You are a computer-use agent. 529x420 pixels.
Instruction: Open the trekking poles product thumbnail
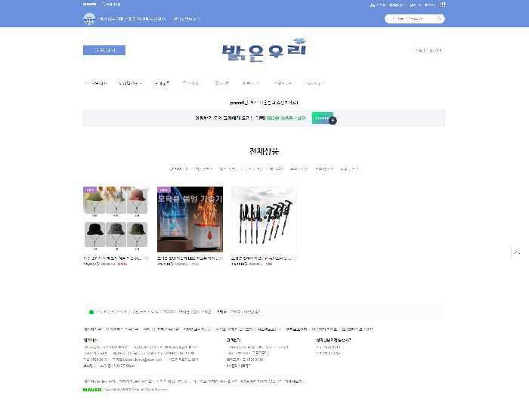264,219
